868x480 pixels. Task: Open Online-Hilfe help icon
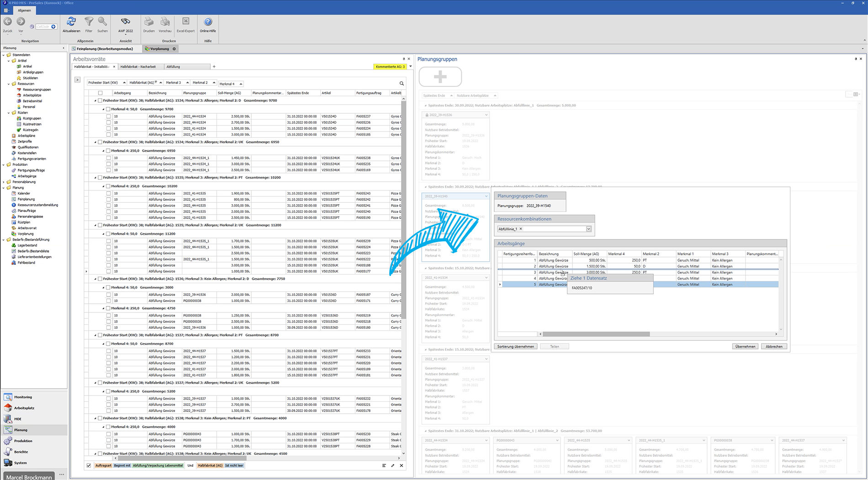[x=208, y=22]
